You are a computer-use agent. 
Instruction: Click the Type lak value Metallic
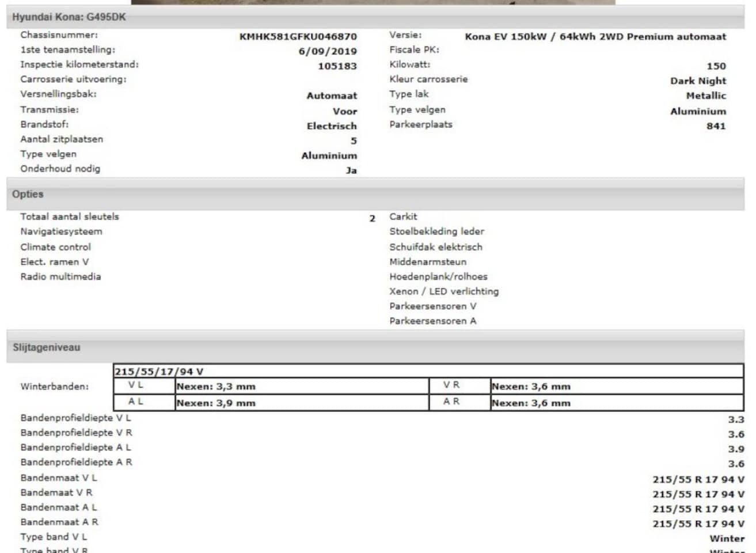(706, 96)
